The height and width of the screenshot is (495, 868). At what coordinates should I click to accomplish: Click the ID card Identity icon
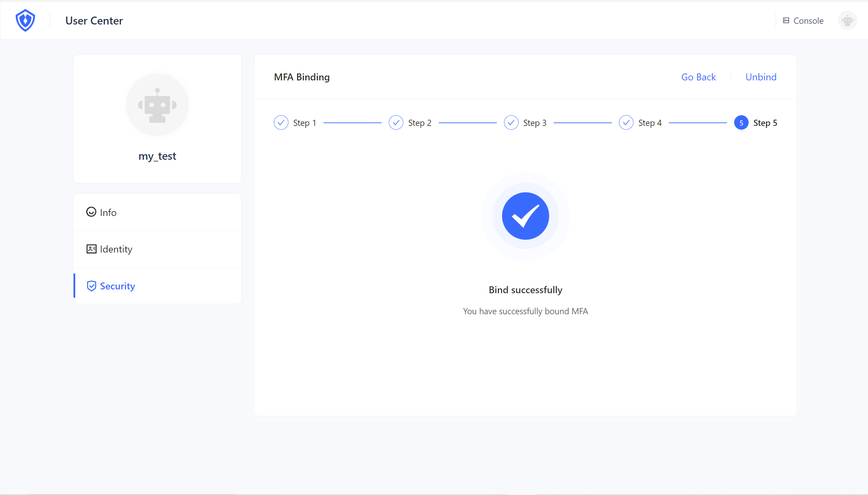click(91, 249)
